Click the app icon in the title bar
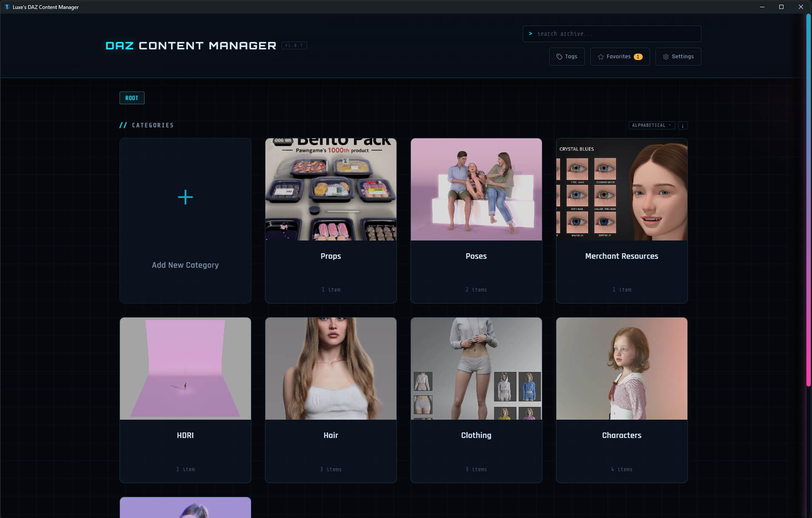The image size is (812, 518). pyautogui.click(x=7, y=7)
